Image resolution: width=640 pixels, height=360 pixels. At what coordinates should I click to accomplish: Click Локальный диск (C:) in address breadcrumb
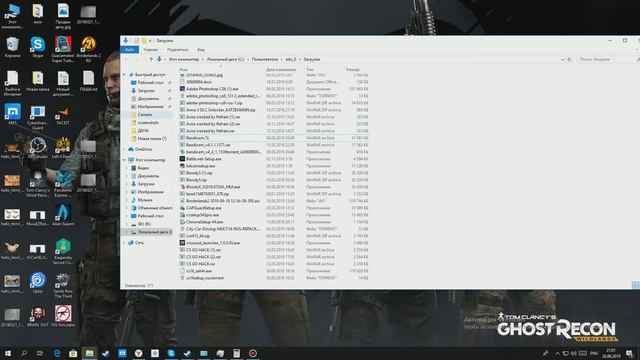[x=225, y=60]
